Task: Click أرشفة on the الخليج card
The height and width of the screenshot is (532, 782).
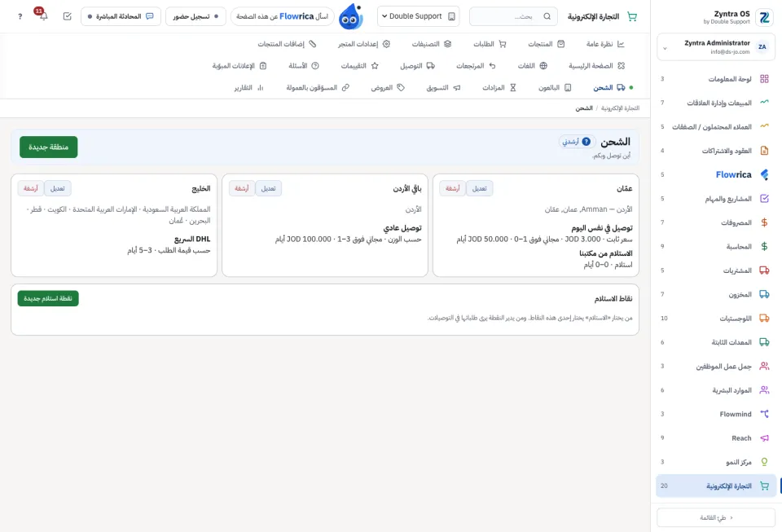Action: (x=30, y=188)
